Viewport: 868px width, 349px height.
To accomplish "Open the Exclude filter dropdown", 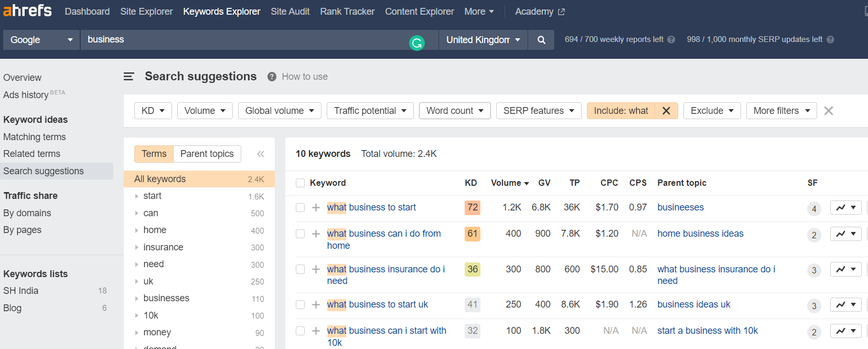I will [x=712, y=111].
